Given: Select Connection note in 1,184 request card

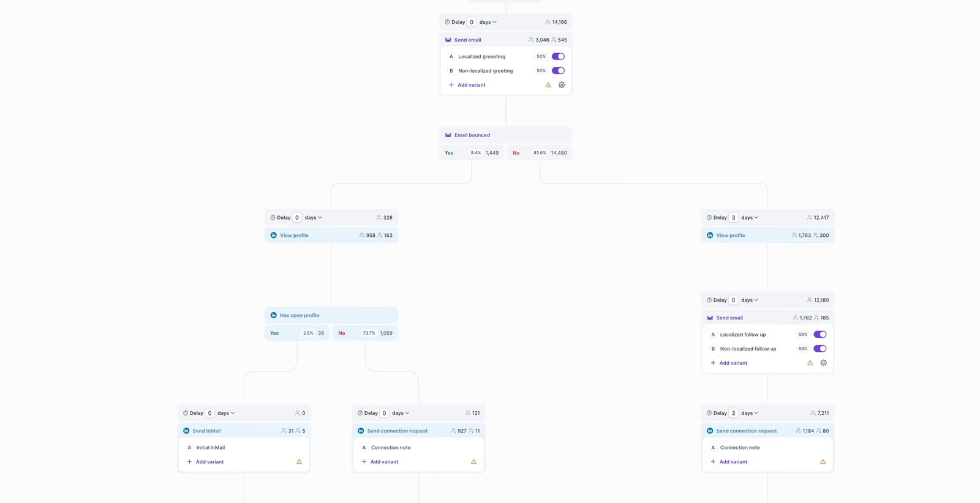Looking at the screenshot, I should [767, 447].
